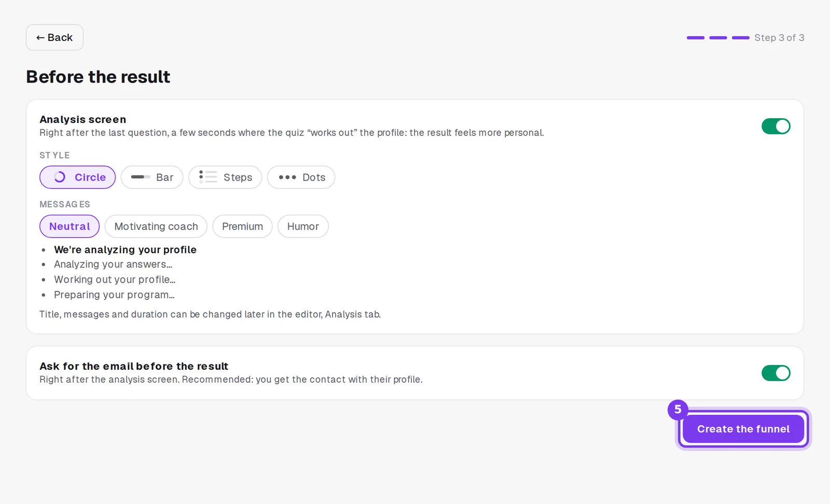
Task: Click the Create the funnel button
Action: click(x=743, y=429)
